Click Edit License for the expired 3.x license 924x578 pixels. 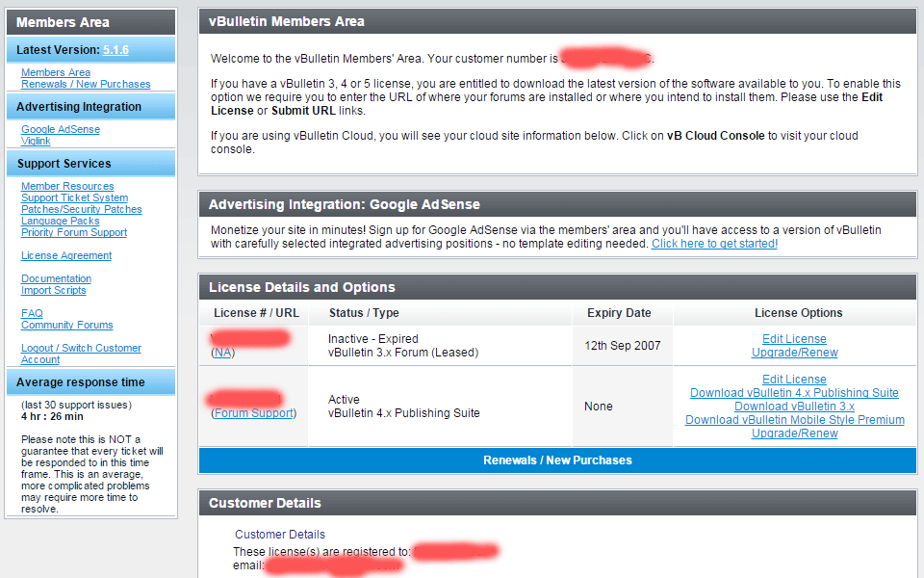[x=794, y=339]
